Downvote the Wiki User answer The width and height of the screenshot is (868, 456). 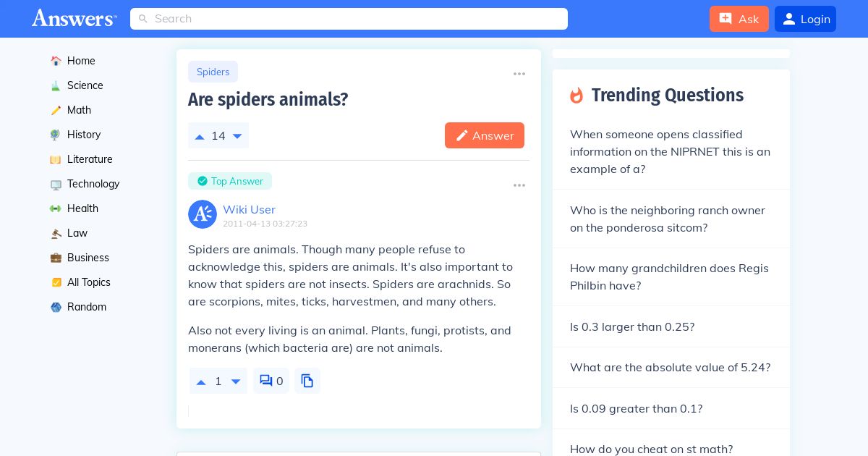(236, 381)
